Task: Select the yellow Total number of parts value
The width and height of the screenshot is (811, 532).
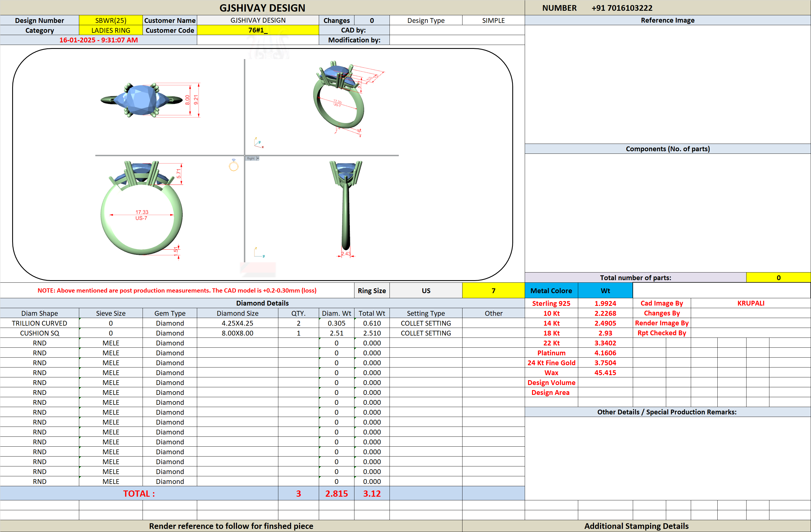Action: coord(778,278)
